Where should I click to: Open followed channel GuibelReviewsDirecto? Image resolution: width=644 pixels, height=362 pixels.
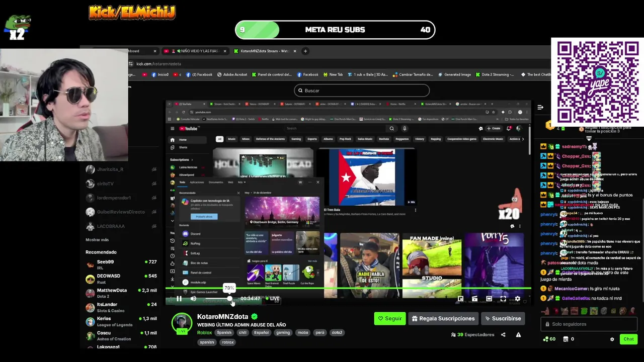[x=121, y=212]
